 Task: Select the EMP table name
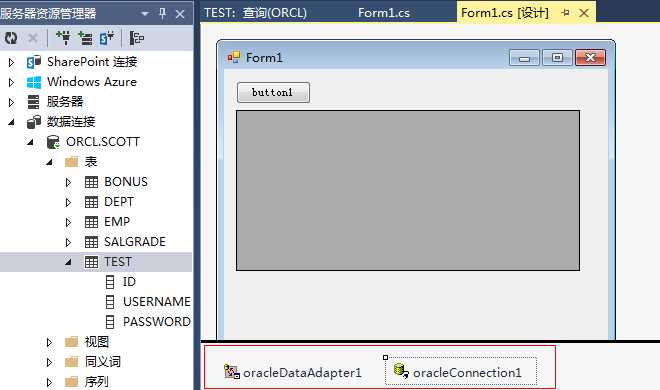[x=117, y=222]
